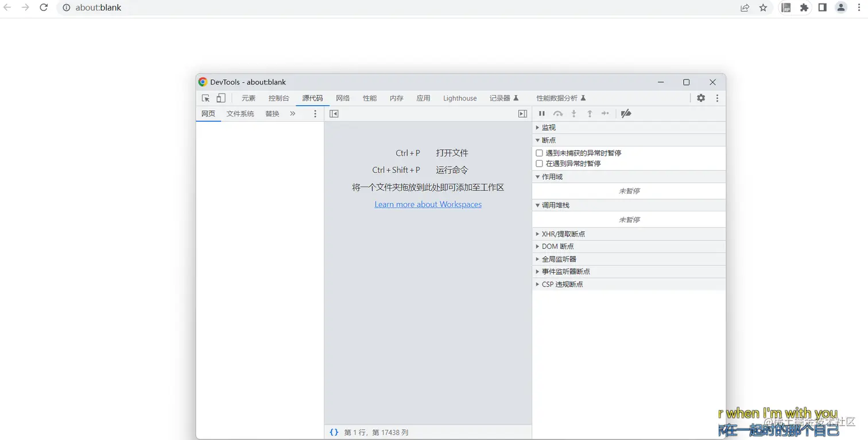This screenshot has width=868, height=440.
Task: Switch to 控制台 panel tab
Action: coord(279,98)
